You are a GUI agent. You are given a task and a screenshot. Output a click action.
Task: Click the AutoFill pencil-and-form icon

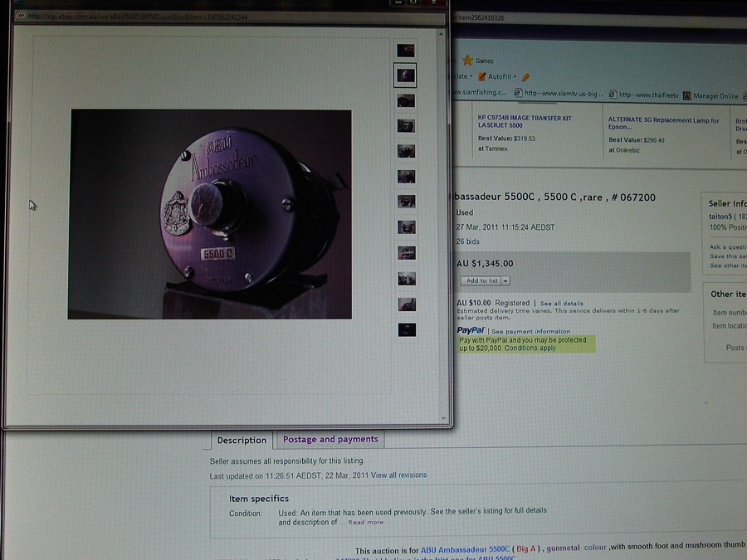[482, 76]
